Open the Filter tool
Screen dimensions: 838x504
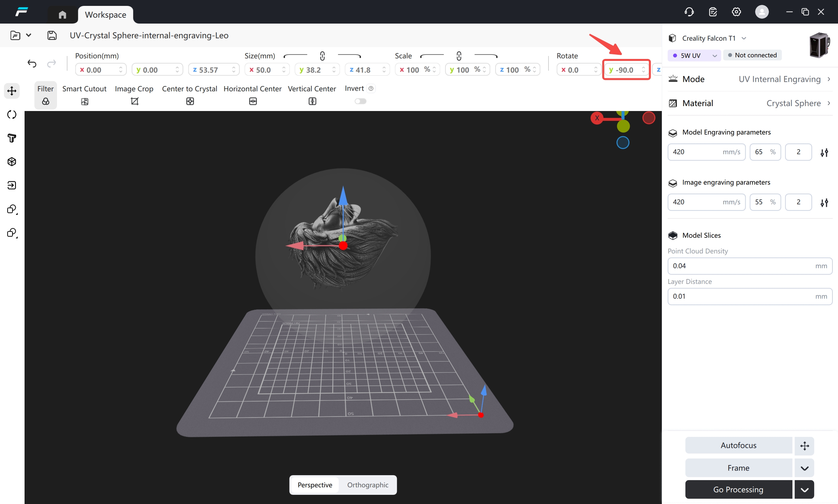point(46,95)
